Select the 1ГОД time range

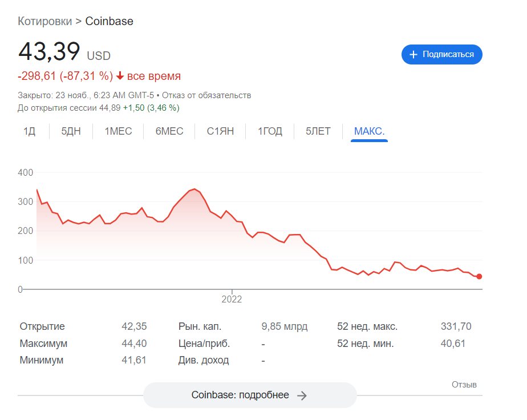(x=270, y=131)
